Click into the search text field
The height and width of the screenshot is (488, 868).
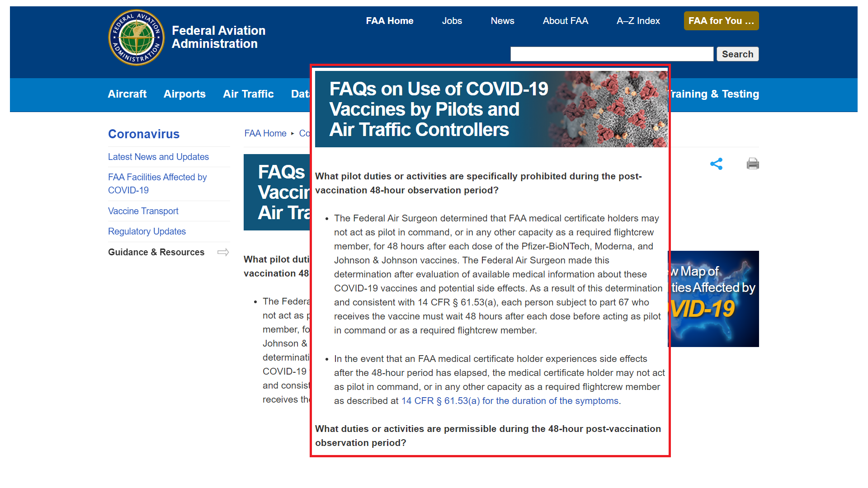[x=611, y=54]
